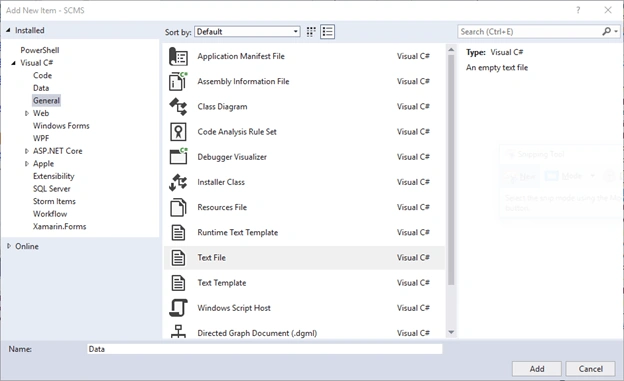Select the Resources File label
This screenshot has width=624, height=381.
point(222,207)
